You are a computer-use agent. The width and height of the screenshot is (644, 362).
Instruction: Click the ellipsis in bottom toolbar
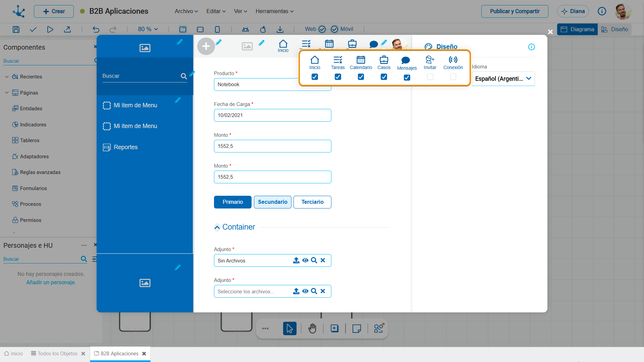click(265, 328)
